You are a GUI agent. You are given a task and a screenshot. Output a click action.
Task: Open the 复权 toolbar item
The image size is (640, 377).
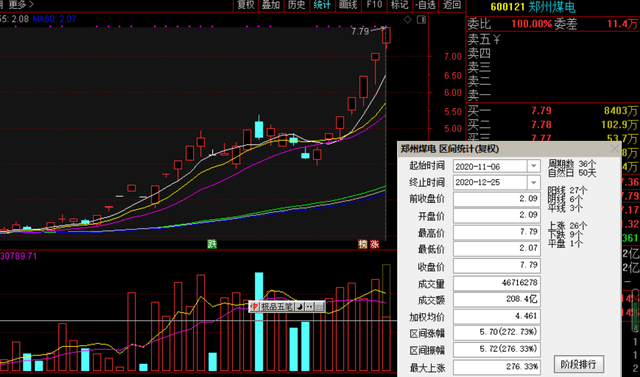pyautogui.click(x=246, y=5)
